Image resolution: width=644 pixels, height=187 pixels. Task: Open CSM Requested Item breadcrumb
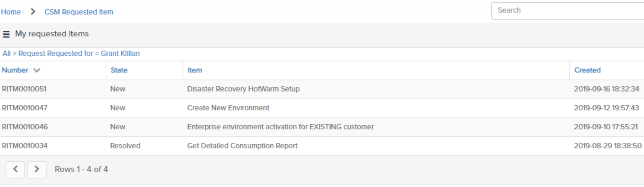click(79, 12)
